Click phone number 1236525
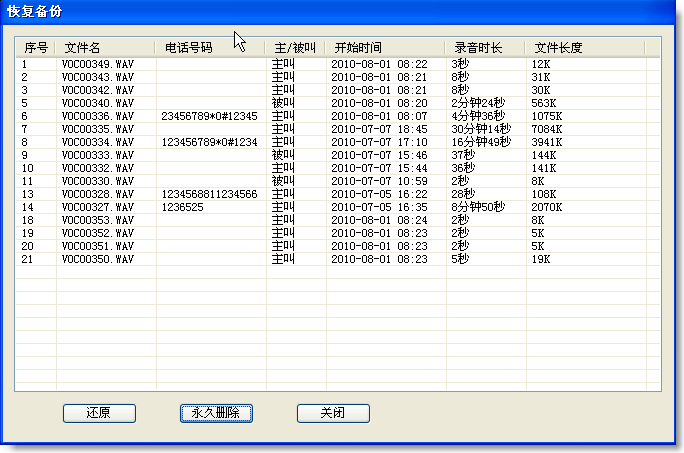This screenshot has height=453, width=684. [182, 207]
